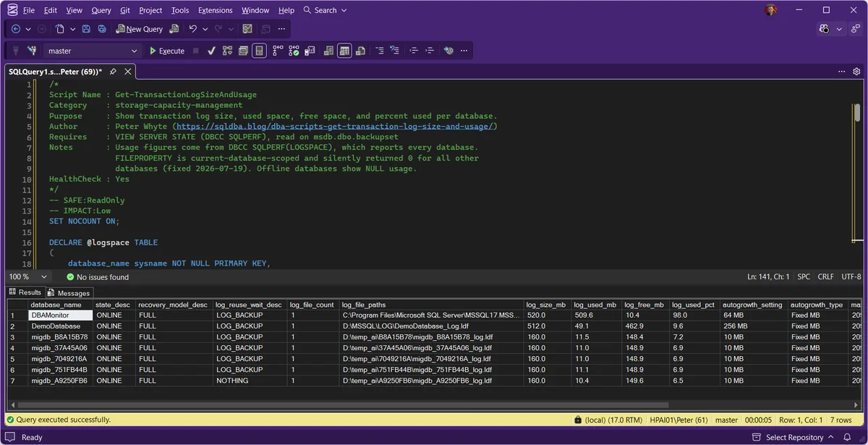Toggle Include Client Statistics icon
The width and height of the screenshot is (868, 445).
click(x=310, y=51)
